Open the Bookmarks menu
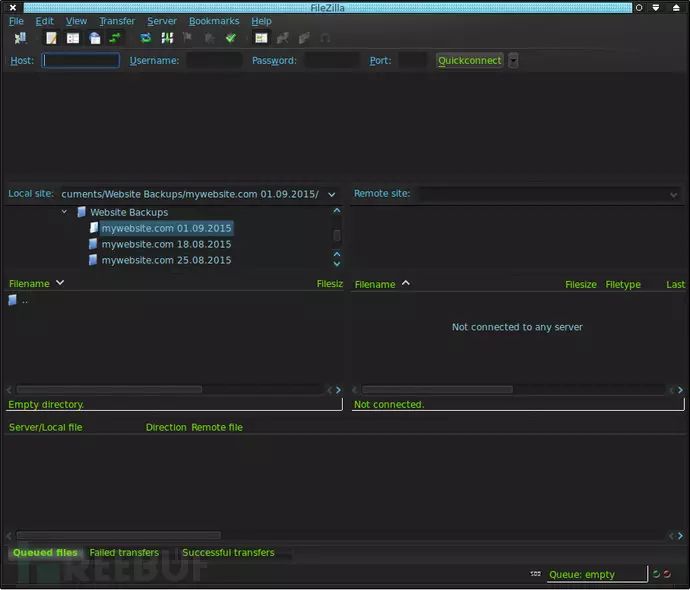This screenshot has width=690, height=590. [x=214, y=21]
